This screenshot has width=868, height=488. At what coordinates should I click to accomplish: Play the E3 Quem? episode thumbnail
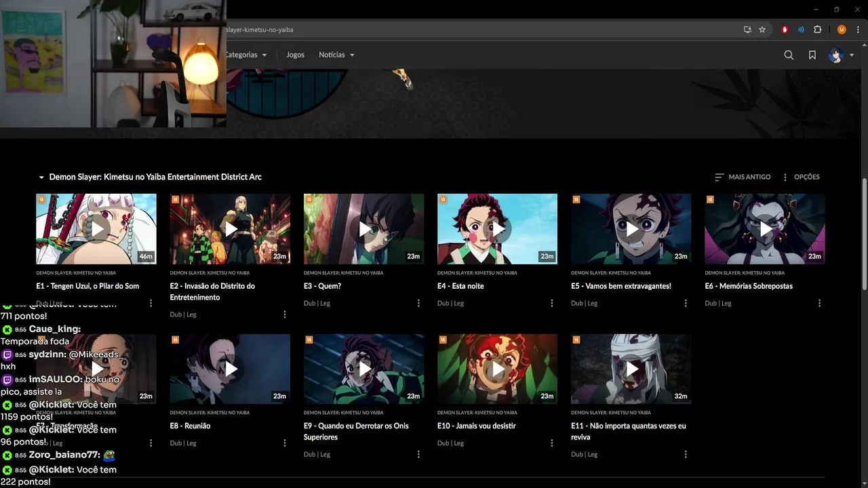click(x=363, y=229)
